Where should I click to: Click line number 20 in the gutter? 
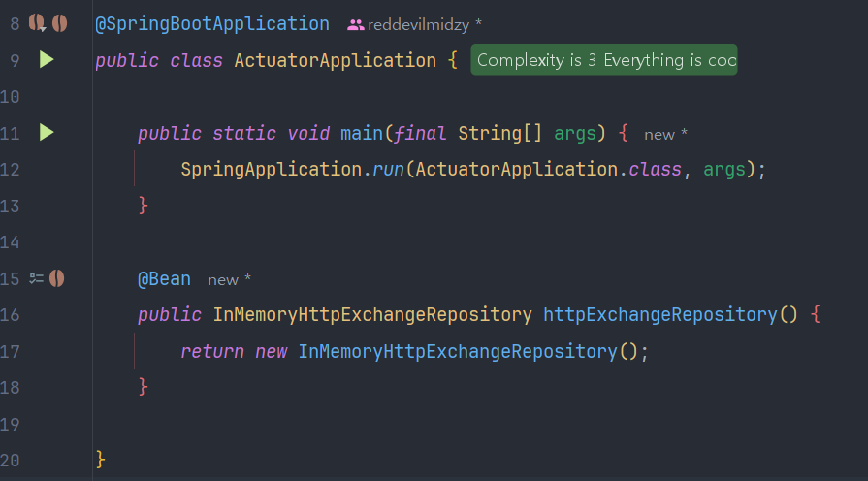coord(11,460)
